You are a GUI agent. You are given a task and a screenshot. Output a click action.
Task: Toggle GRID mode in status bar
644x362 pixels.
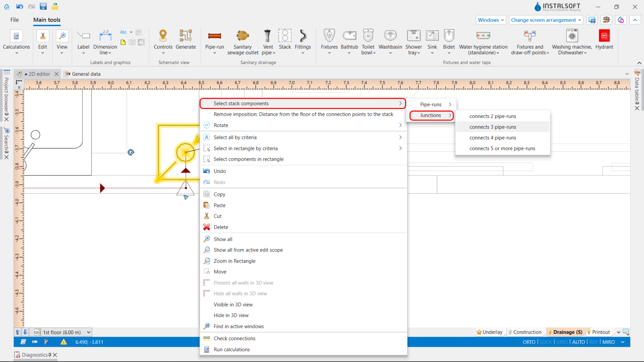pyautogui.click(x=562, y=342)
